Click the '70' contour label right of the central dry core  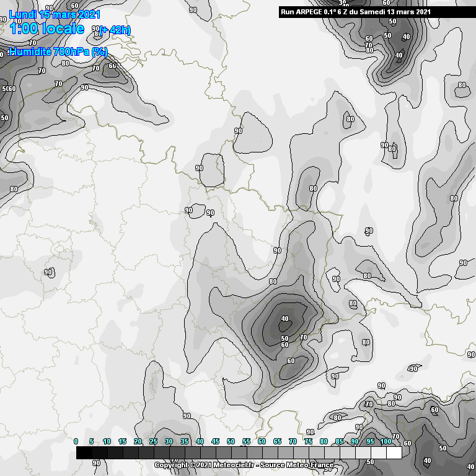[303, 337]
